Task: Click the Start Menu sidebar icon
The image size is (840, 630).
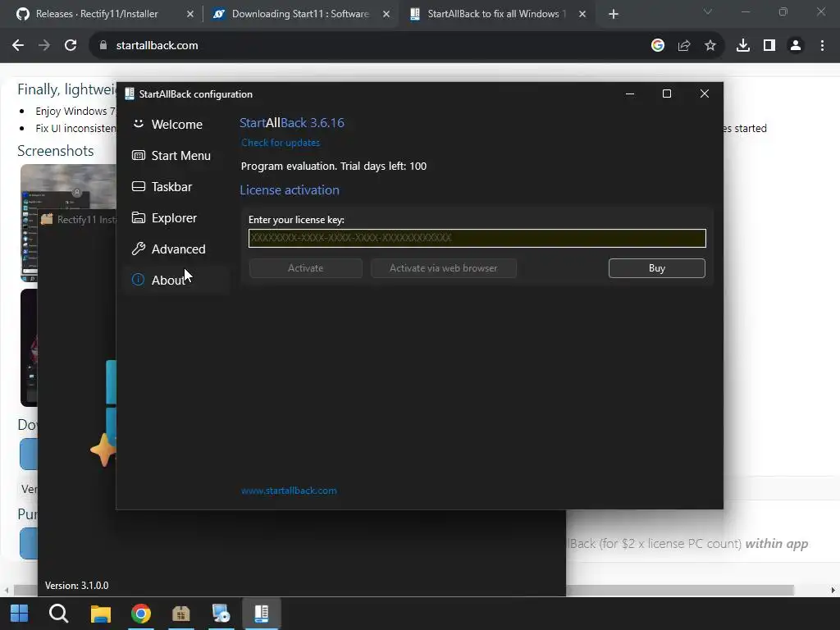Action: click(x=138, y=155)
